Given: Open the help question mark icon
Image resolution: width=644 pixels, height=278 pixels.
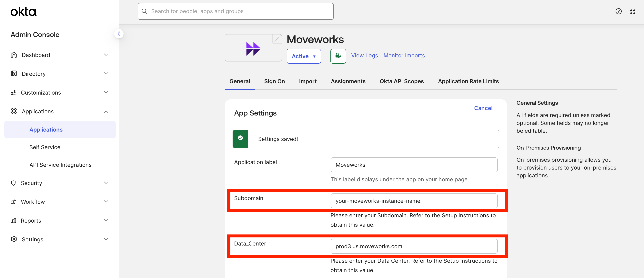Looking at the screenshot, I should click(x=618, y=11).
